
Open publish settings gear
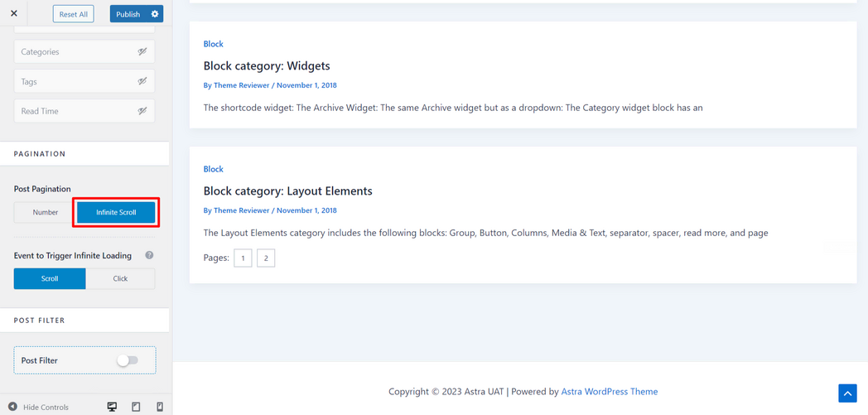pyautogui.click(x=155, y=14)
